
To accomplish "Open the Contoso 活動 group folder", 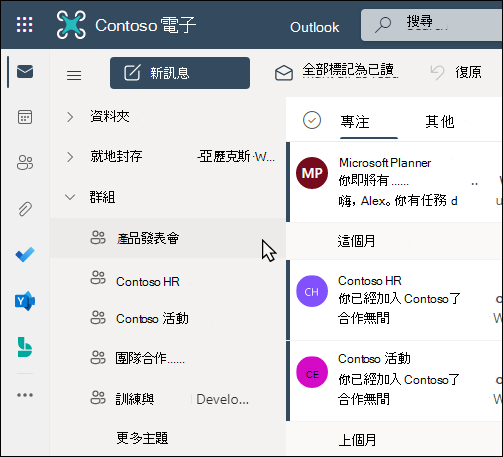I will point(168,319).
